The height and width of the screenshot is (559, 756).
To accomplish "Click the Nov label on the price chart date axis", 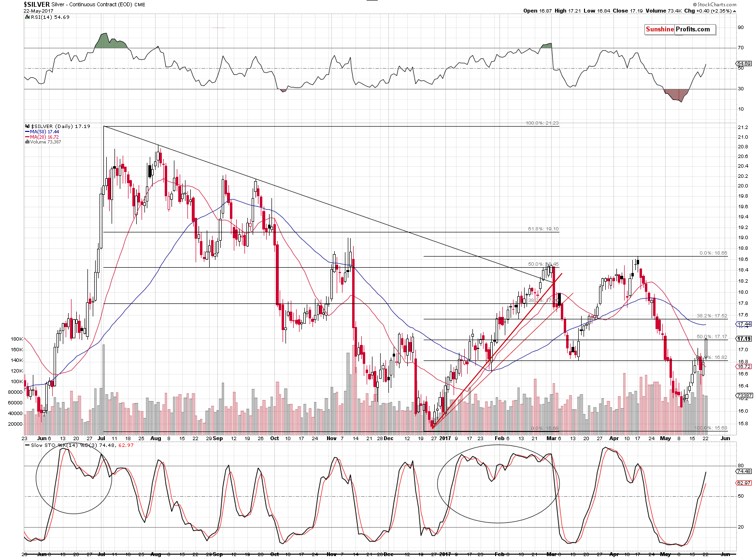I will coord(331,439).
